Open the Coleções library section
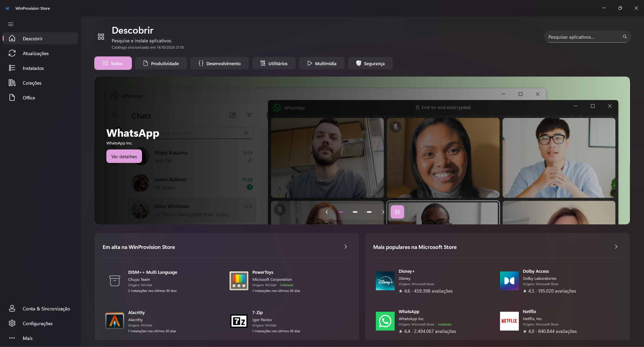Viewport: 644px width, 347px height. pyautogui.click(x=40, y=83)
